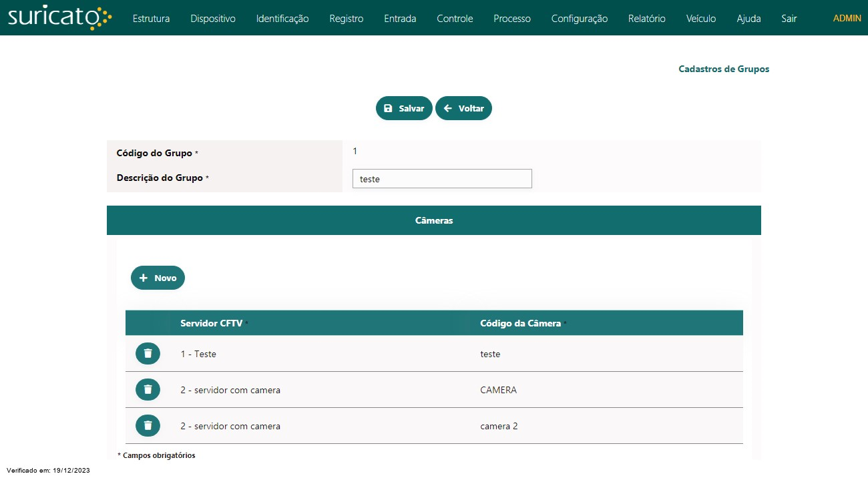Add a new camera with Novo
868x480 pixels.
point(158,278)
